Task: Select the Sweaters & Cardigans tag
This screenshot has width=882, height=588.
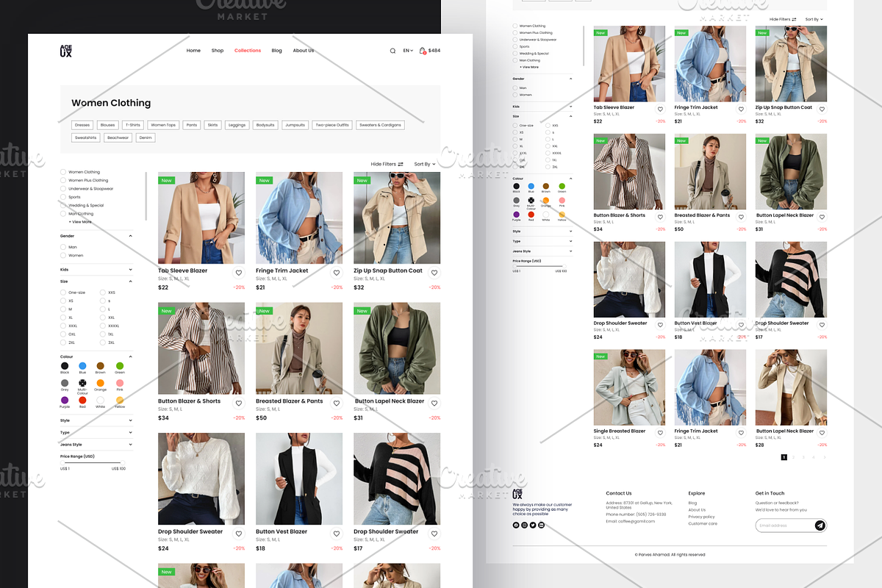Action: point(381,125)
